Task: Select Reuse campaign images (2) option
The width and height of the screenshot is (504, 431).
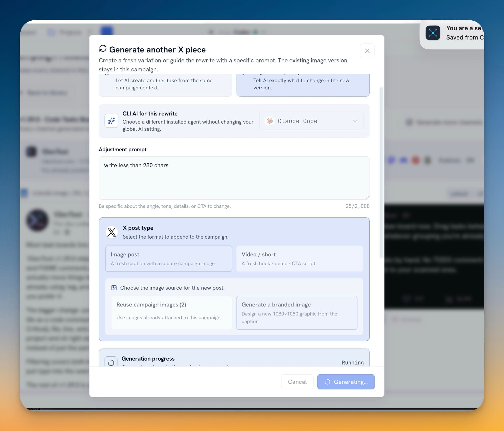Action: [x=171, y=313]
